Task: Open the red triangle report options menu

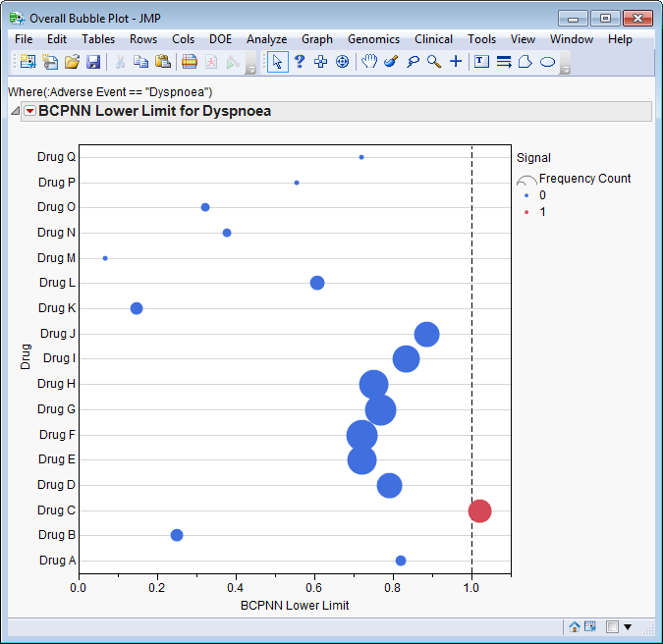Action: [x=29, y=111]
